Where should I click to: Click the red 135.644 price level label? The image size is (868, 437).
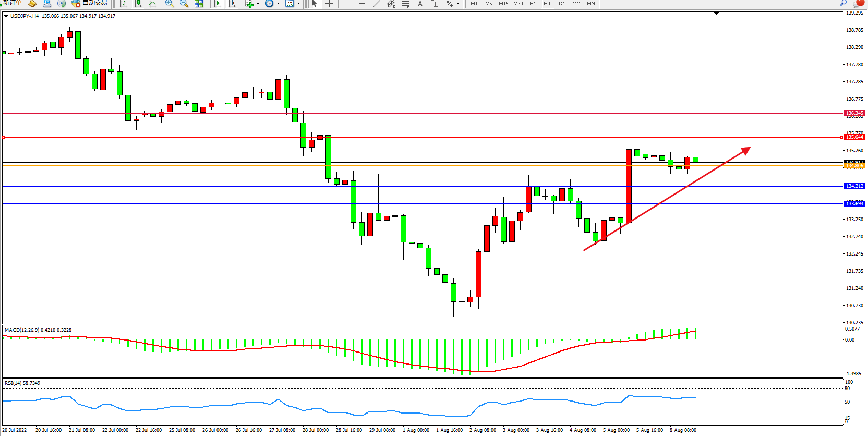(854, 137)
